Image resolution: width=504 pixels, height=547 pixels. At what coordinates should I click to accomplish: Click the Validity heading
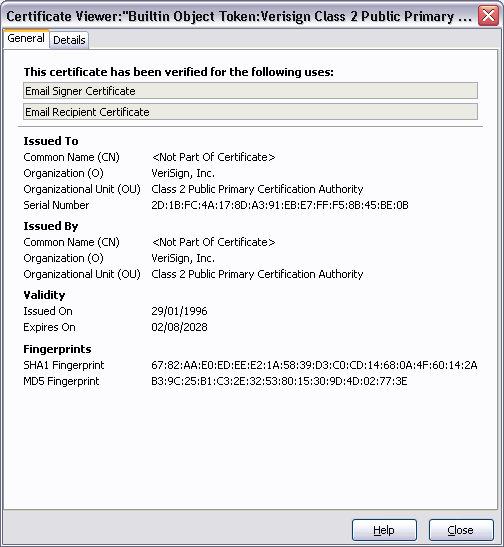[44, 295]
